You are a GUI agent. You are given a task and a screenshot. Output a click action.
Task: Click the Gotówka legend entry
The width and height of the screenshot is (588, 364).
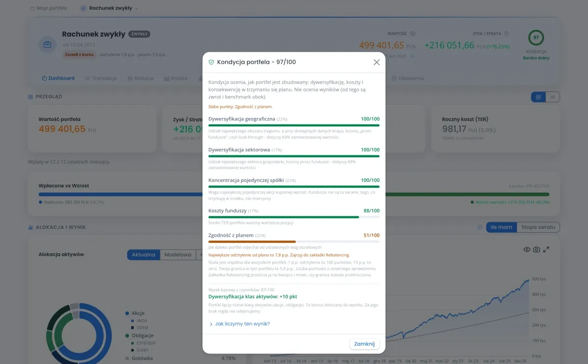139,359
